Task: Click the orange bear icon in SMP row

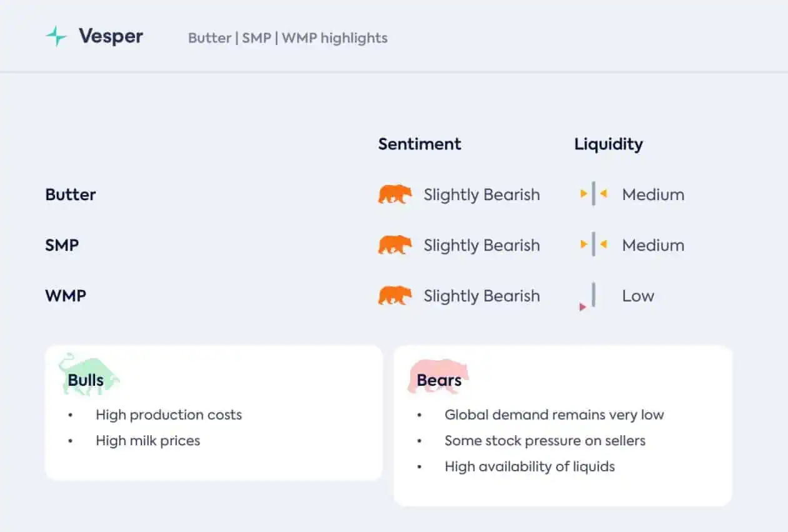Action: [395, 245]
